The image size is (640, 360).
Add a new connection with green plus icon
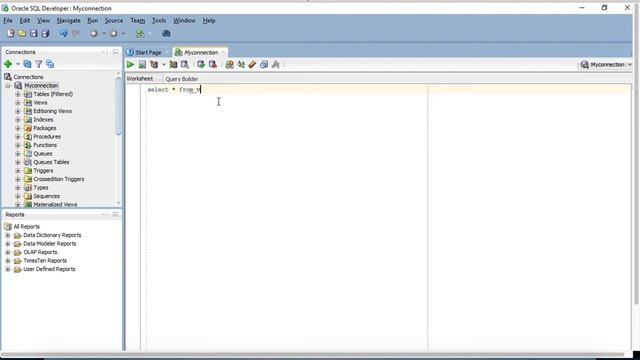[8, 64]
